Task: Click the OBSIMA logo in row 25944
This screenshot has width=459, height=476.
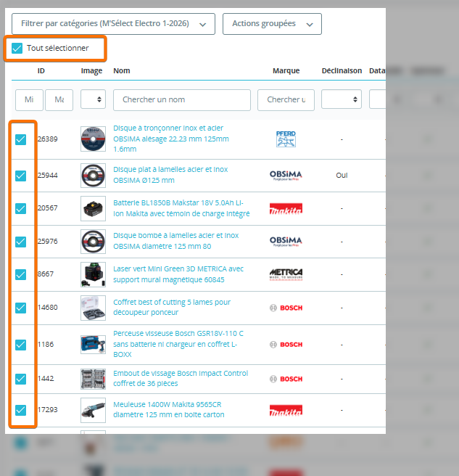Action: 286,176
